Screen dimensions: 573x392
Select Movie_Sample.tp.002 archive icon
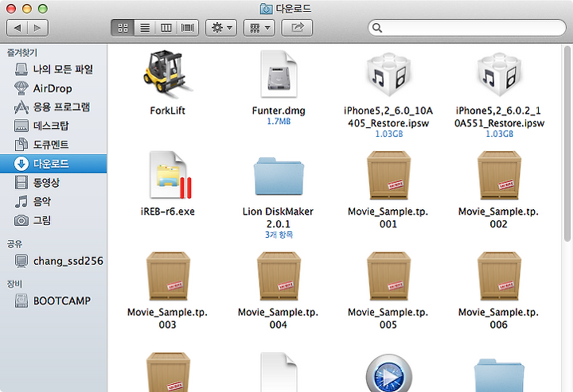(x=499, y=175)
